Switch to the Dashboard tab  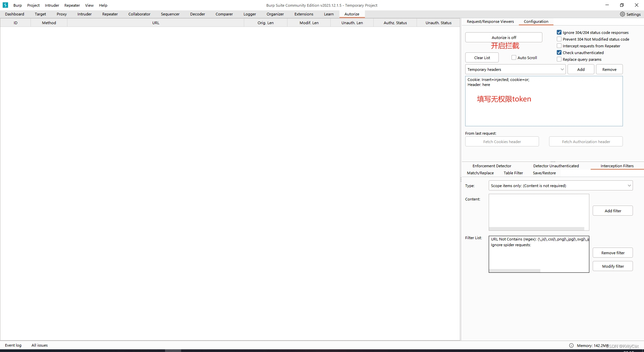[14, 14]
